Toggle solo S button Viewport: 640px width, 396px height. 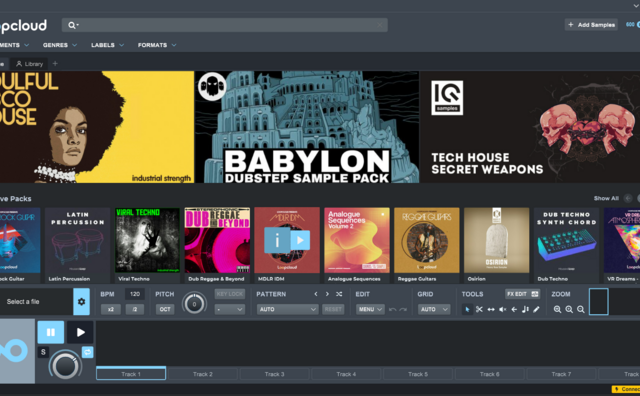pos(43,352)
